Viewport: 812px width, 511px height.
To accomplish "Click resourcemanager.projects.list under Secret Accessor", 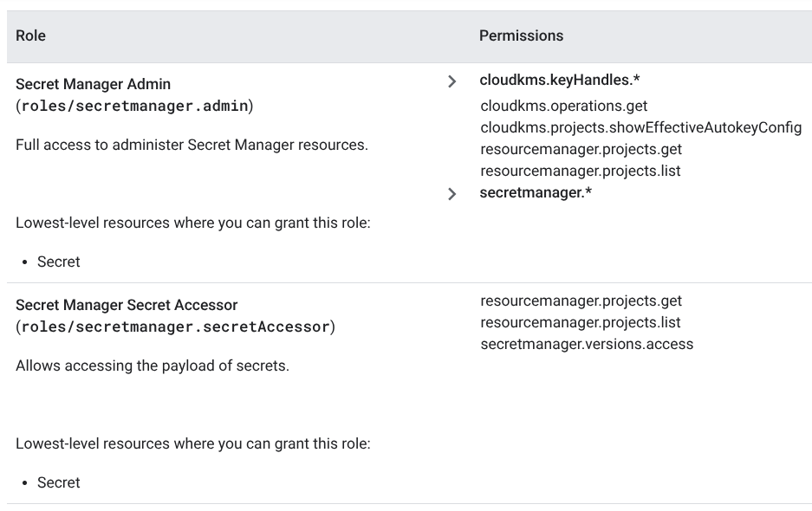I will 580,322.
